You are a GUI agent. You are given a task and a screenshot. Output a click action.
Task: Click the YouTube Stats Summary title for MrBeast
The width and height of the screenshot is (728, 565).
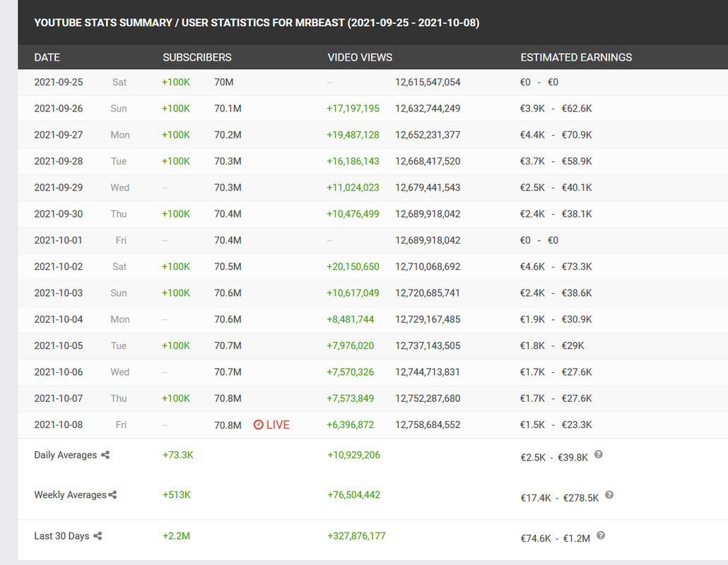(257, 23)
